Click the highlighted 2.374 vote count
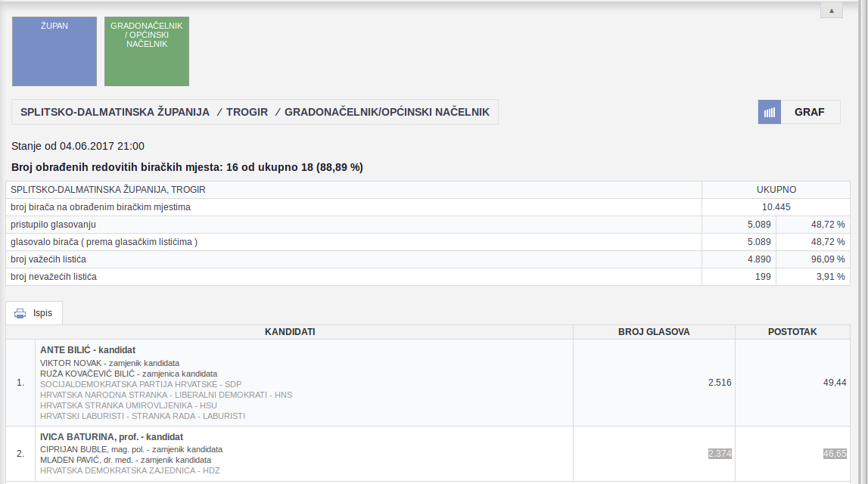Image resolution: width=868 pixels, height=484 pixels. 720,454
